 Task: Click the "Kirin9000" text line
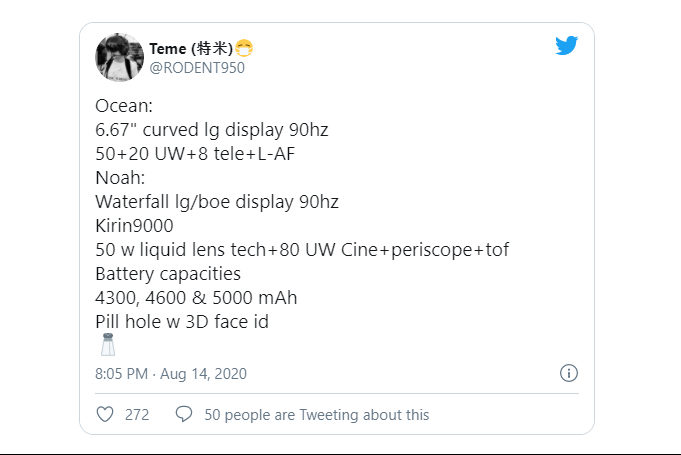tap(138, 226)
